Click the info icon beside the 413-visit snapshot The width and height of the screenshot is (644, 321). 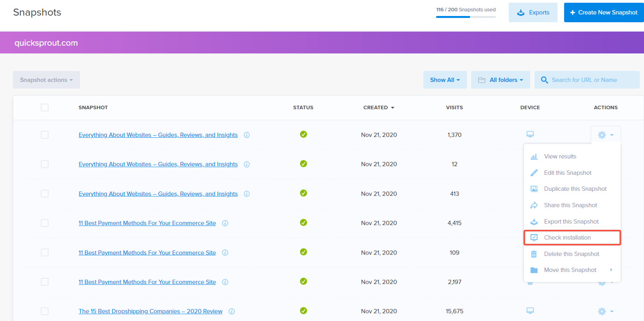[247, 194]
